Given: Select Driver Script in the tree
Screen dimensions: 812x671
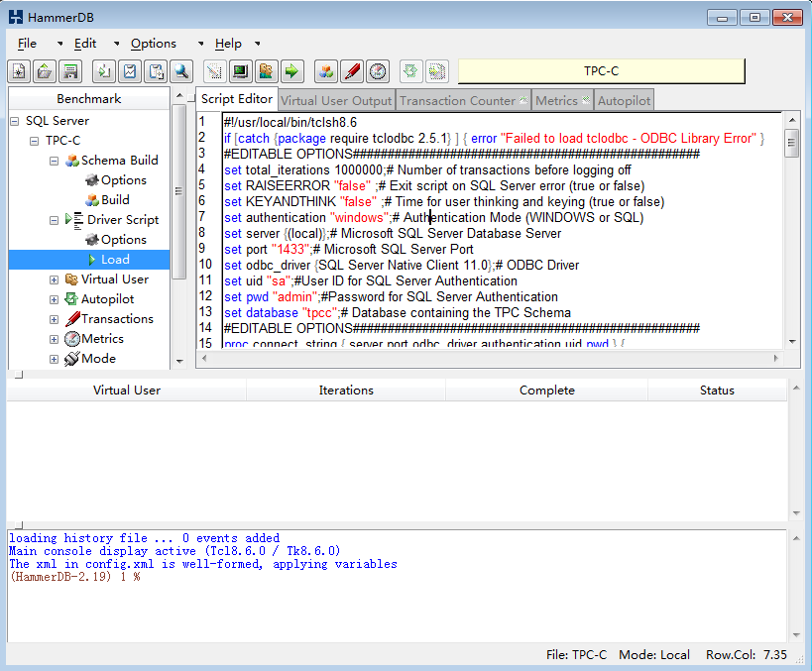Looking at the screenshot, I should pos(123,220).
